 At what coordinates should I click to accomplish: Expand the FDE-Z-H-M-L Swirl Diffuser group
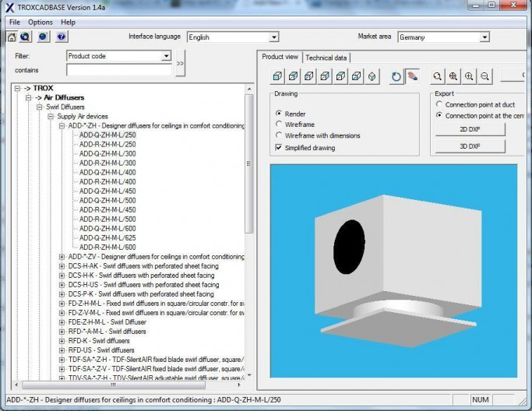click(x=62, y=322)
